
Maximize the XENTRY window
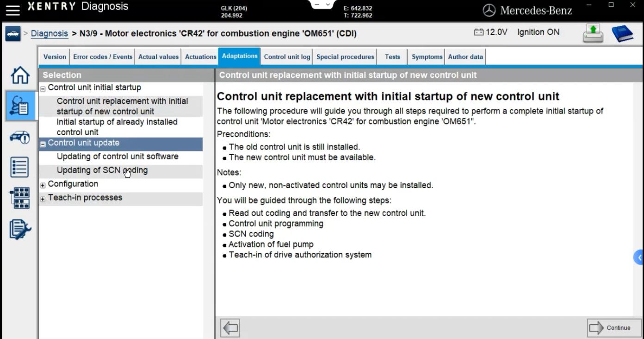click(611, 5)
